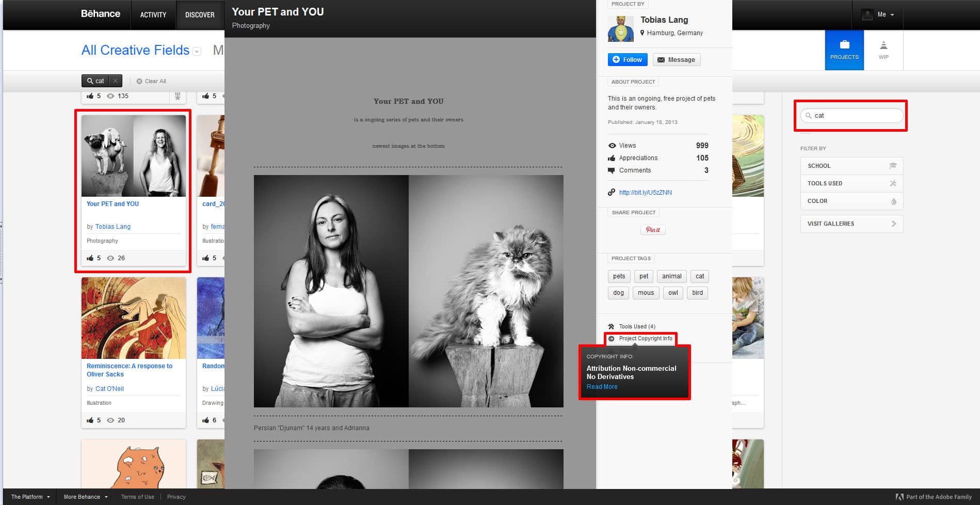Open the Read More copyright link
The image size is (980, 505).
[602, 386]
